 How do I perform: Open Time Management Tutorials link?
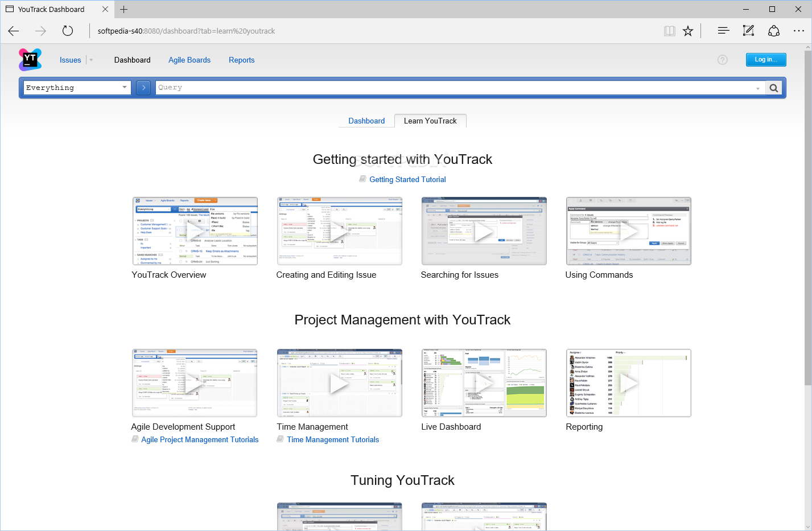pyautogui.click(x=333, y=439)
